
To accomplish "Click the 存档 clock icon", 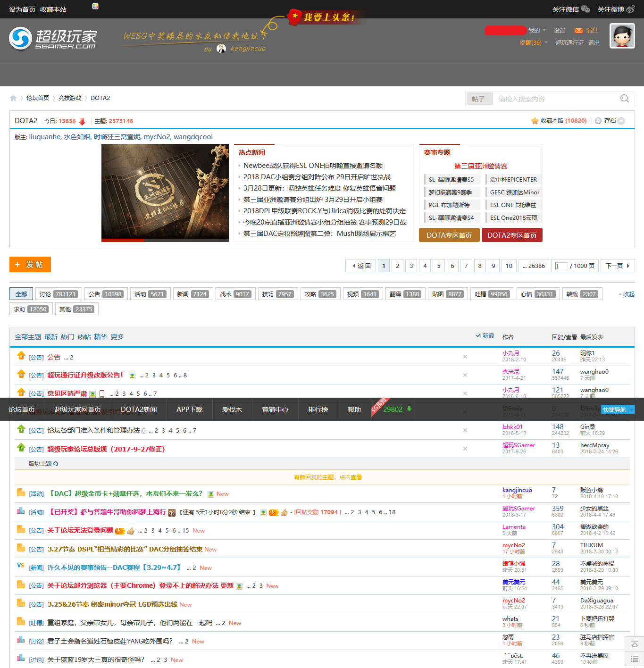I will point(598,121).
